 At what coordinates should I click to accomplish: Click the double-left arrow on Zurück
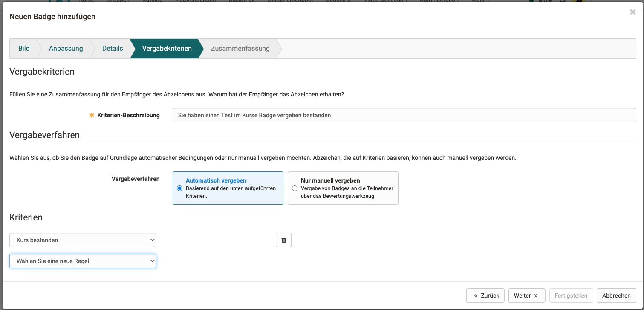tap(475, 296)
